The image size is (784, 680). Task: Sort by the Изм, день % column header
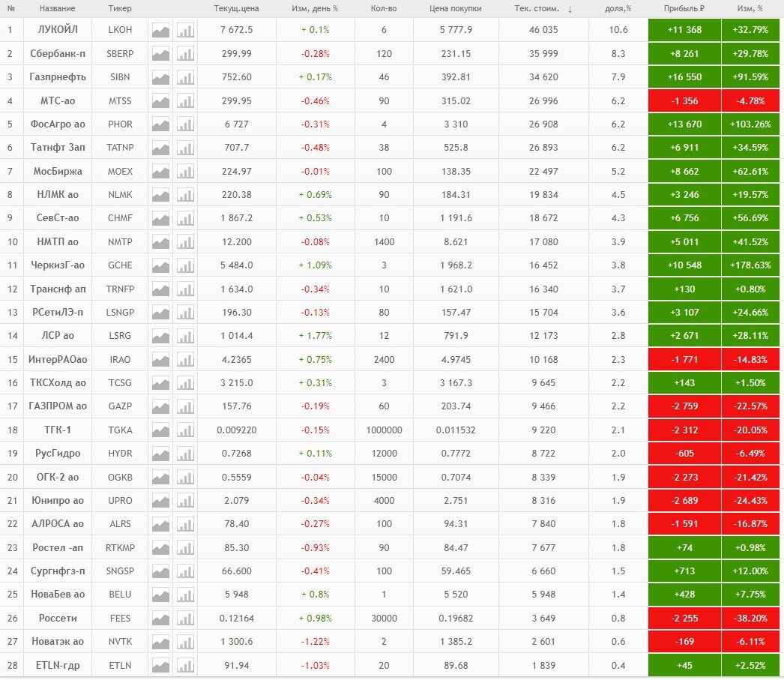tap(315, 8)
